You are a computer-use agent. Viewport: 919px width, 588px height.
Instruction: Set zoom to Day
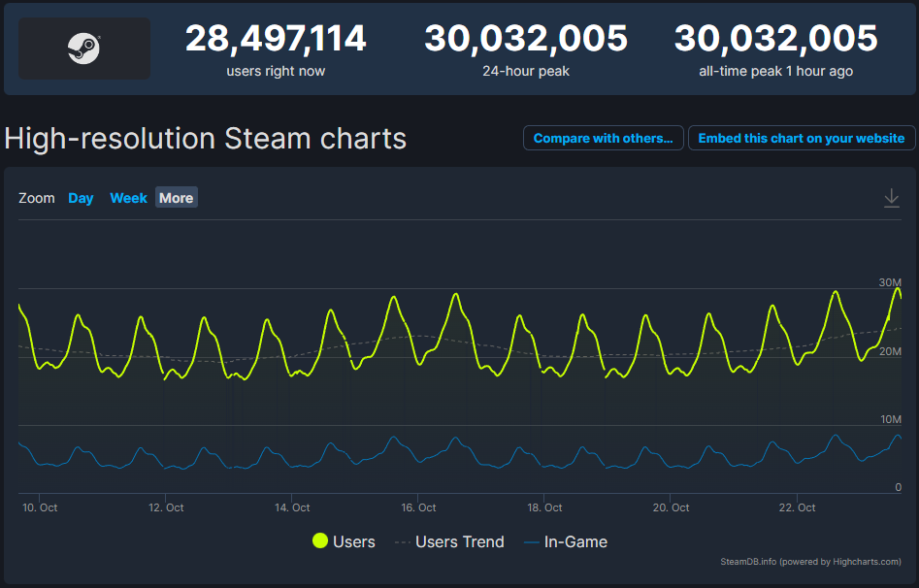click(x=81, y=198)
